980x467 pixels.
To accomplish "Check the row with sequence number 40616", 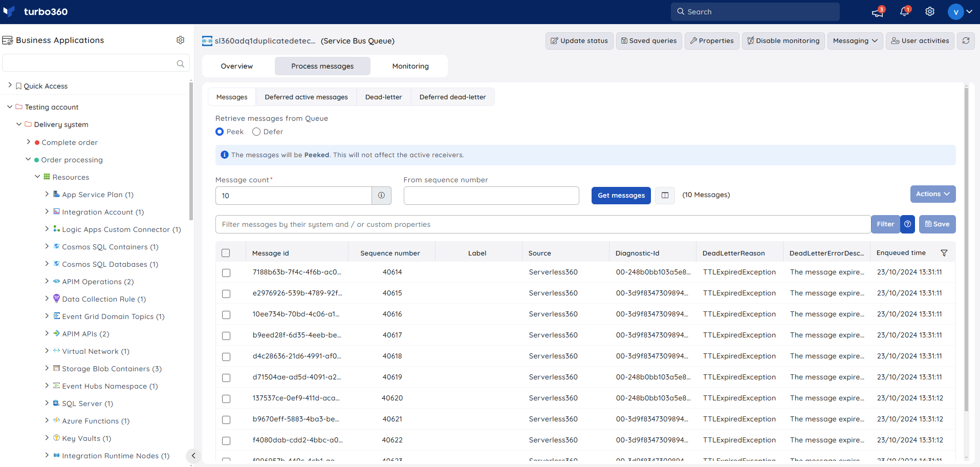I will click(226, 315).
